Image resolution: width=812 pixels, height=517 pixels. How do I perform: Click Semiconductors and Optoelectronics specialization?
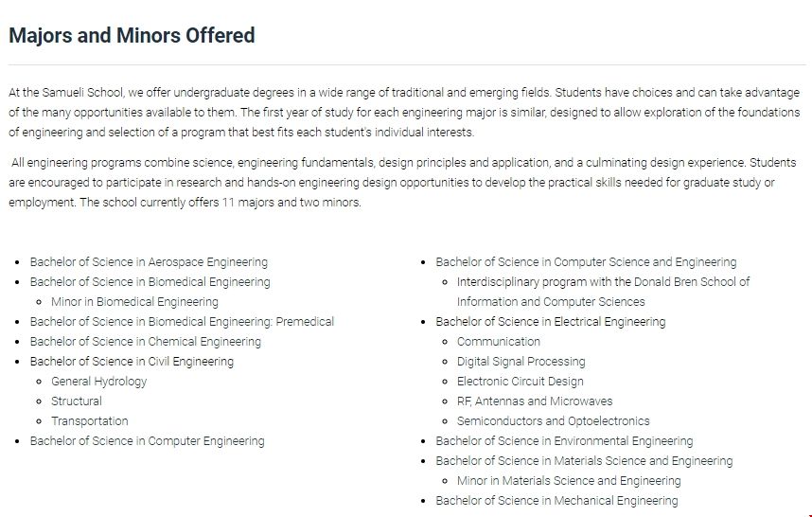tap(553, 421)
